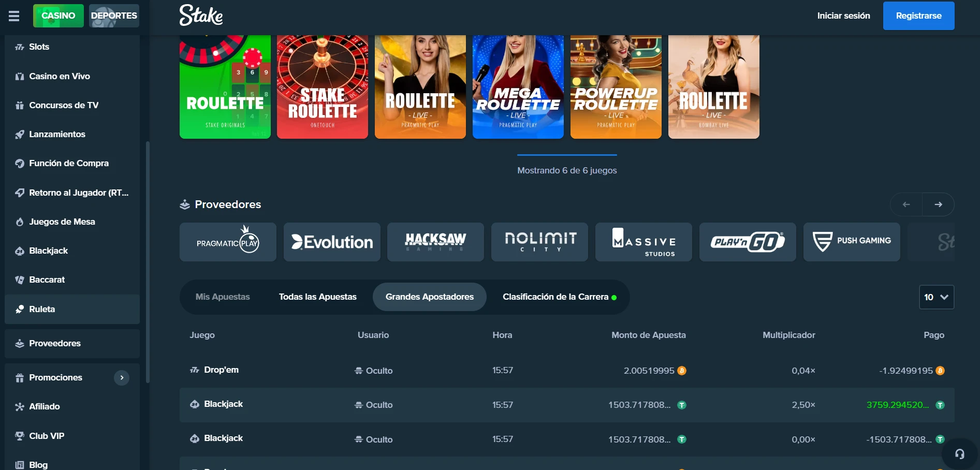Image resolution: width=980 pixels, height=470 pixels.
Task: Click the Lanzamientos rocket icon
Action: 20,135
